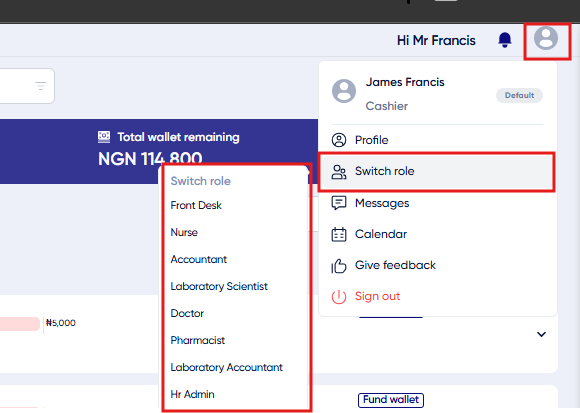Viewport: 580px width, 413px height.
Task: Click the Fund wallet button
Action: [x=391, y=400]
